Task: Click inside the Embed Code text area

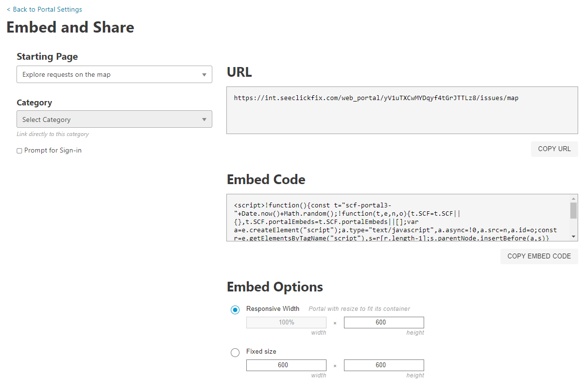Action: coord(398,218)
